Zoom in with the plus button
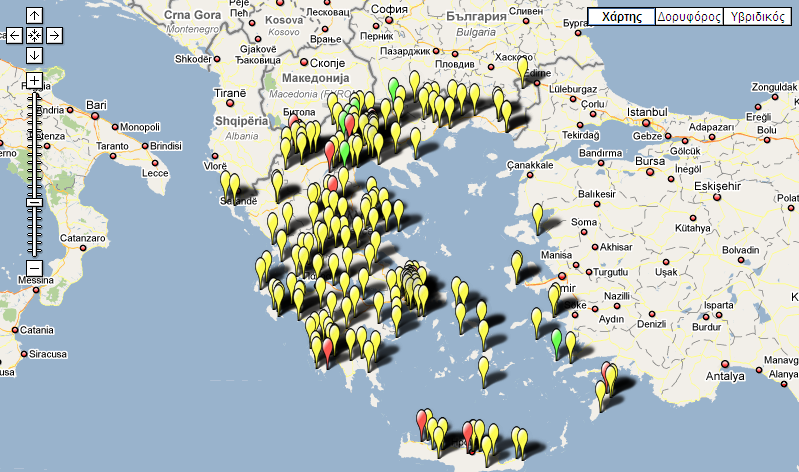The width and height of the screenshot is (799, 472). click(34, 80)
